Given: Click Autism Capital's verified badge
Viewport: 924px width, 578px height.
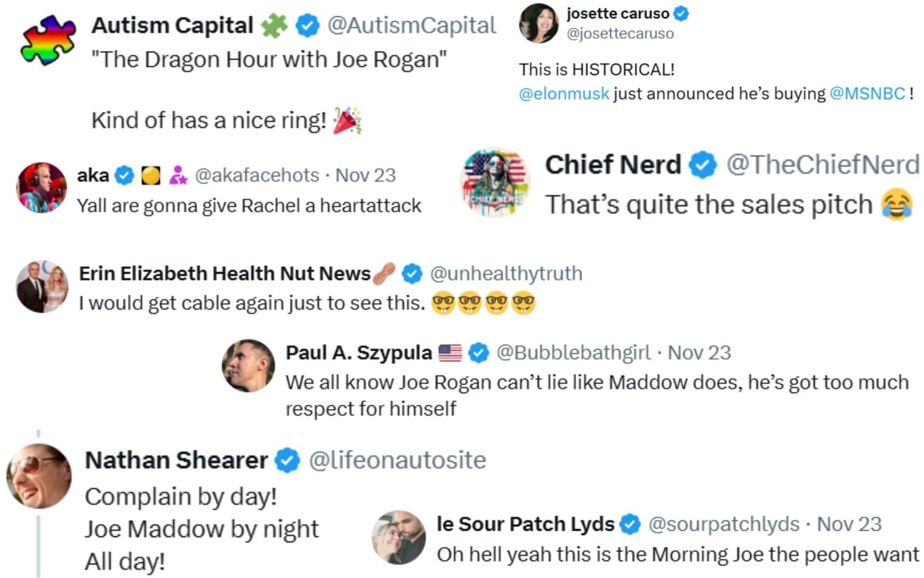Looking at the screenshot, I should point(306,25).
